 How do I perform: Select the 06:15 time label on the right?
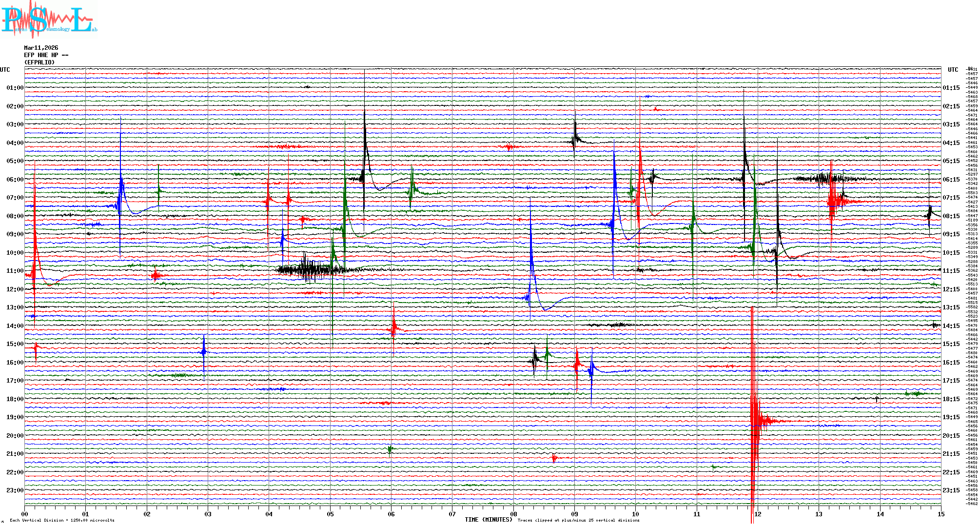[x=951, y=180]
